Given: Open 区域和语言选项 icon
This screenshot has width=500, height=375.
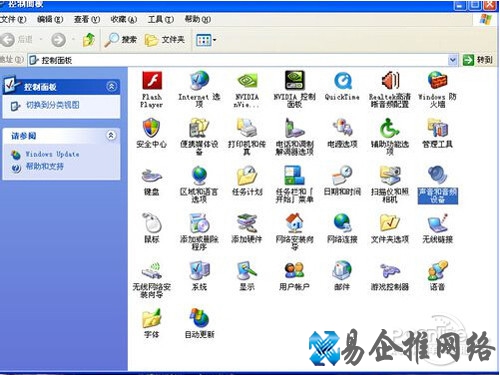Looking at the screenshot, I should [199, 184].
